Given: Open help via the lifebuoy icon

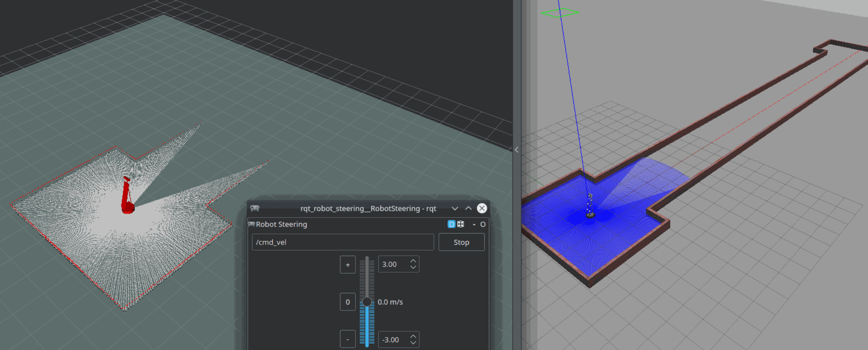Looking at the screenshot, I should click(461, 224).
